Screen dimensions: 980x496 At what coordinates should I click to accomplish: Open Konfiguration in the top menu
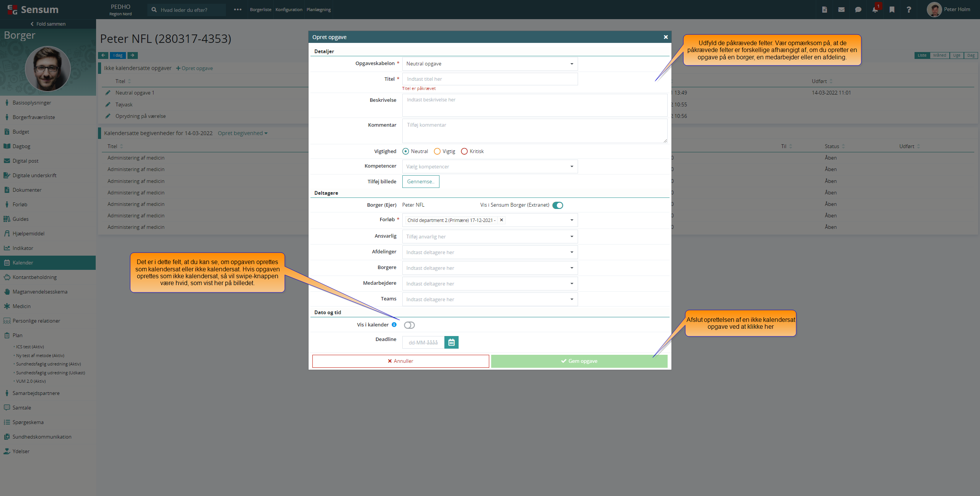click(289, 10)
